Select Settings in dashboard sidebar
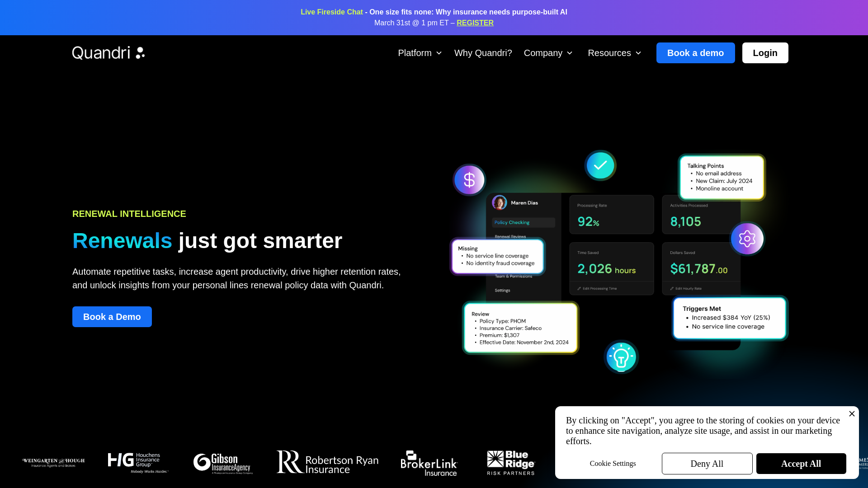The width and height of the screenshot is (868, 488). [502, 291]
